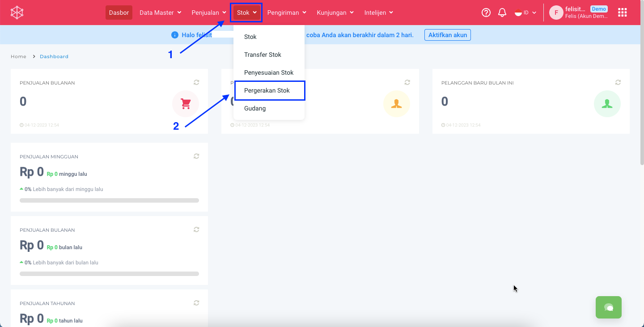Click the green user icon in the card
Image resolution: width=644 pixels, height=327 pixels.
coord(607,104)
